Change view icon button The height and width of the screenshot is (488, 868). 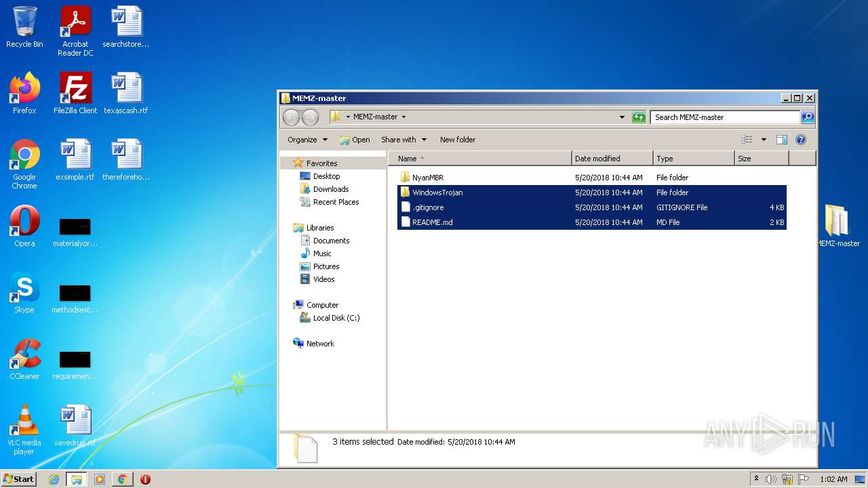click(747, 140)
